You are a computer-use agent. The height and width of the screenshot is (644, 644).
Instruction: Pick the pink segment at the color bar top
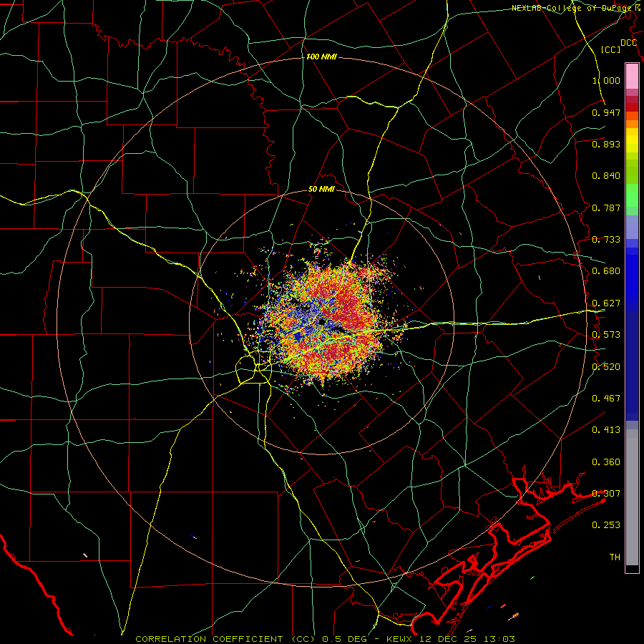[x=632, y=76]
